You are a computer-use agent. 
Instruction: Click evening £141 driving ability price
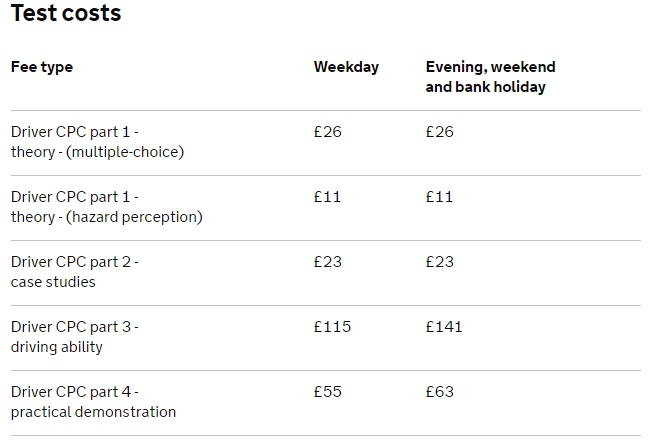444,327
